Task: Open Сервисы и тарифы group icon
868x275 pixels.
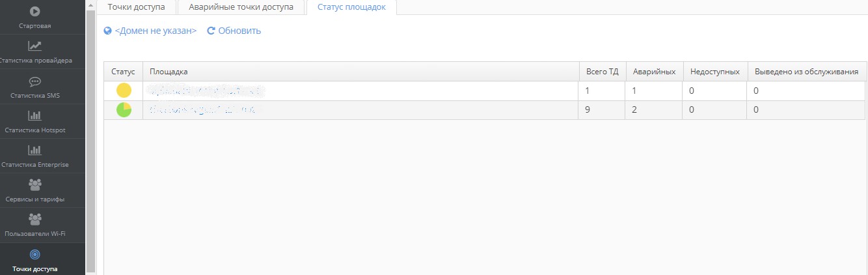Action: pos(35,185)
